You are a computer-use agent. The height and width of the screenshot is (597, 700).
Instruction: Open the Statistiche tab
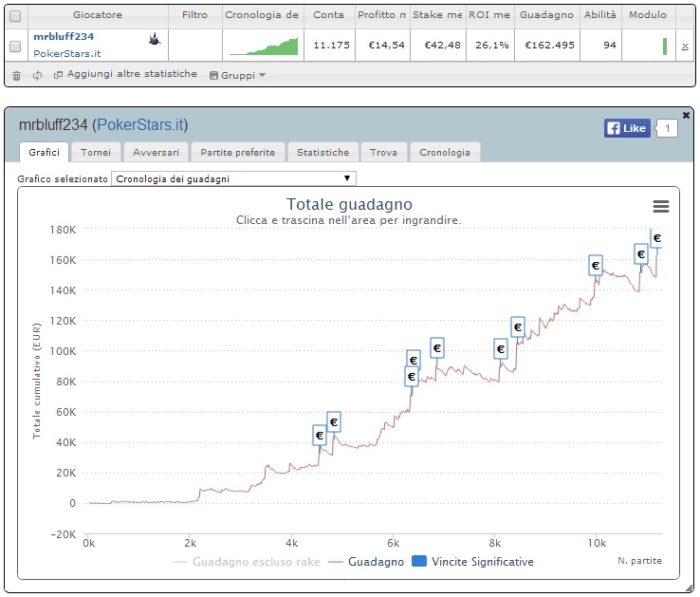[x=322, y=153]
